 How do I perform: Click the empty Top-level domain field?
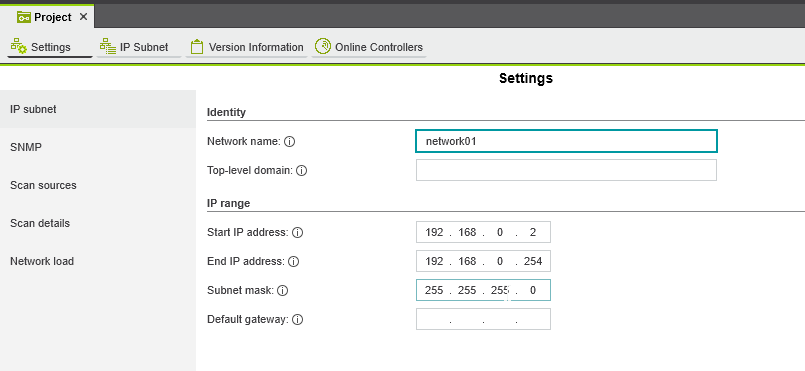tap(566, 170)
